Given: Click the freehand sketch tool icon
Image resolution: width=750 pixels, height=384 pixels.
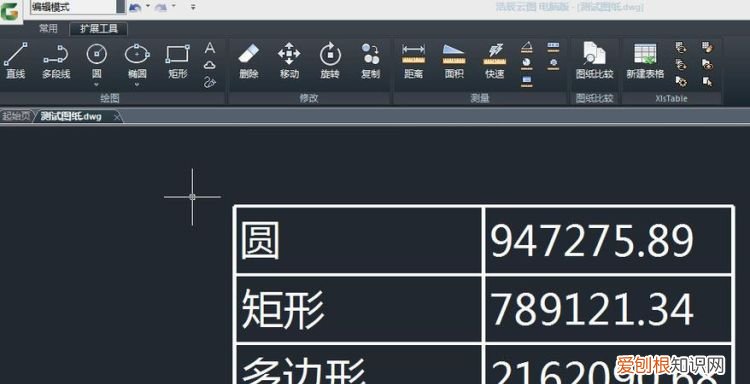Looking at the screenshot, I should click(x=210, y=82).
